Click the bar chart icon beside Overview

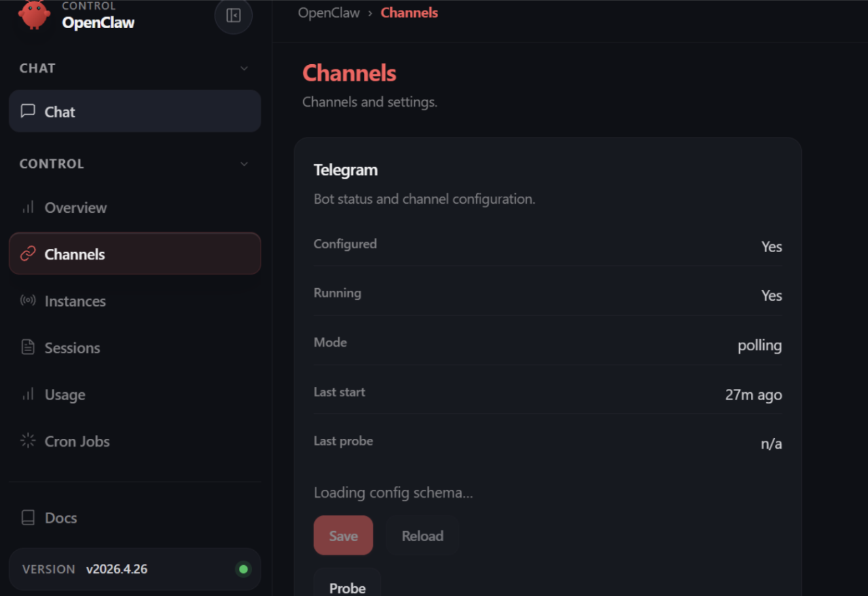(27, 207)
